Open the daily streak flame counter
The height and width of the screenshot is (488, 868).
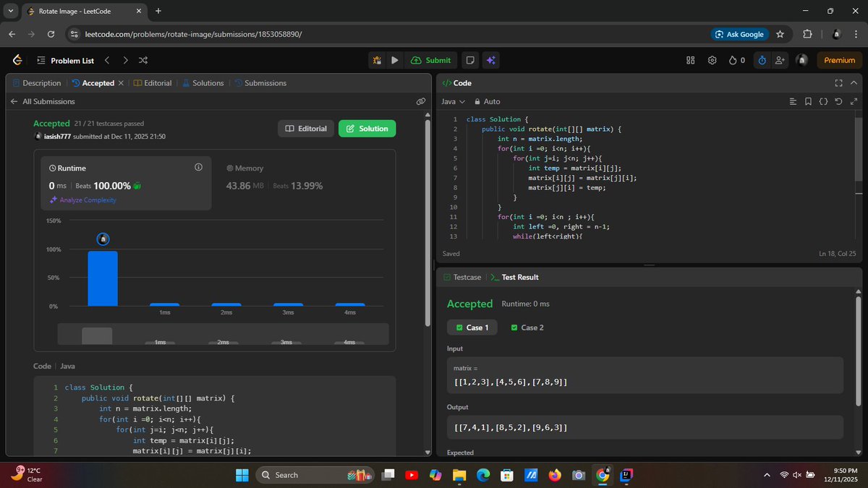[x=735, y=60]
